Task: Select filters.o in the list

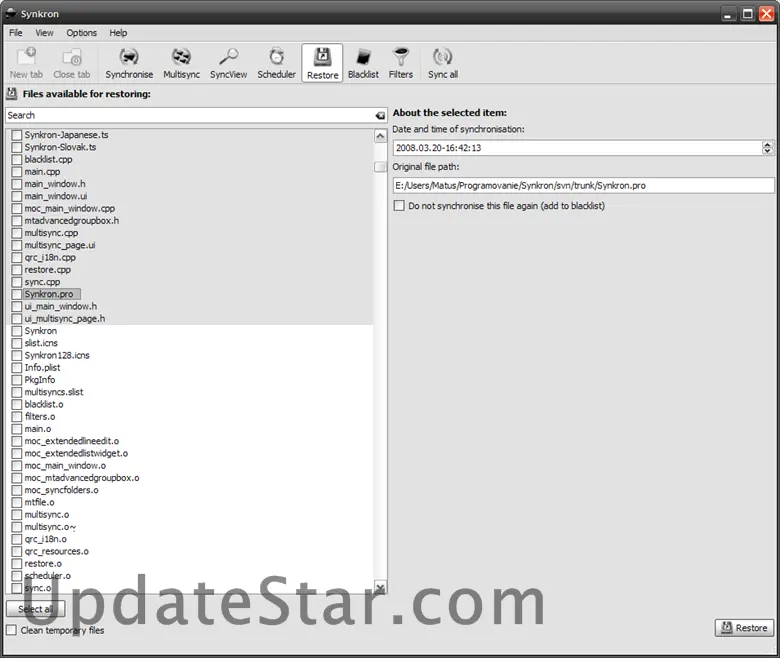Action: tap(40, 417)
